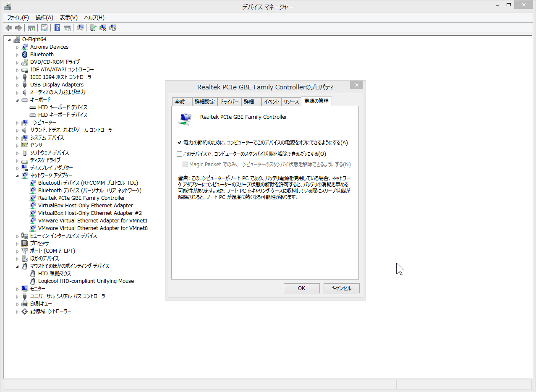The image size is (536, 392).
Task: Click the show/hide console tree icon
Action: click(x=31, y=28)
